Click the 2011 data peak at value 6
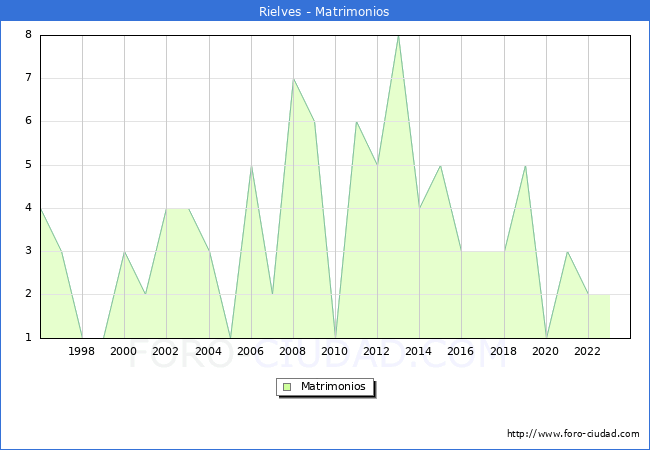This screenshot has height=450, width=650. pos(356,122)
